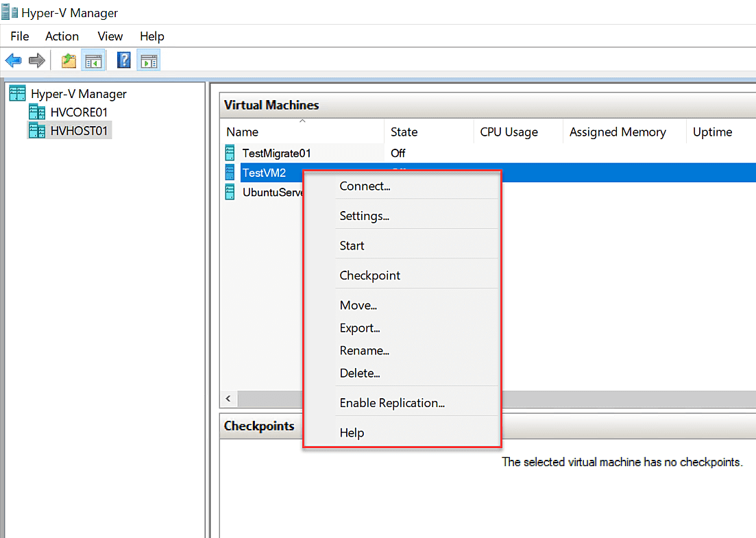Click the HVHOST01 server icon
The width and height of the screenshot is (756, 538).
click(37, 131)
